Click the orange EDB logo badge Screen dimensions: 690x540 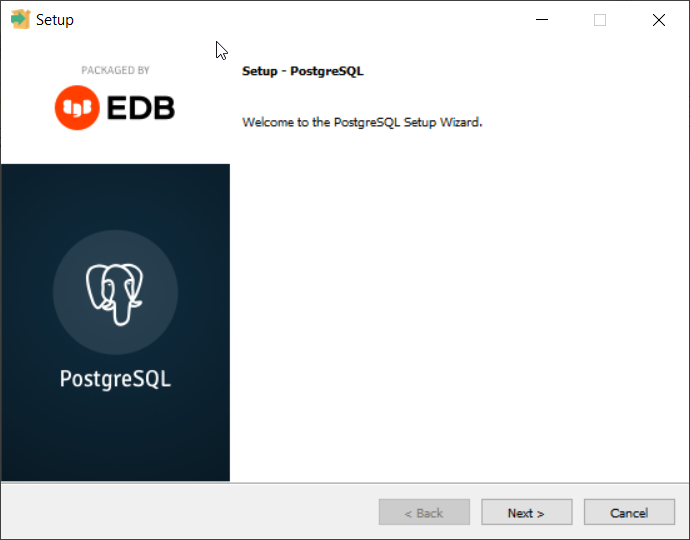click(x=75, y=108)
